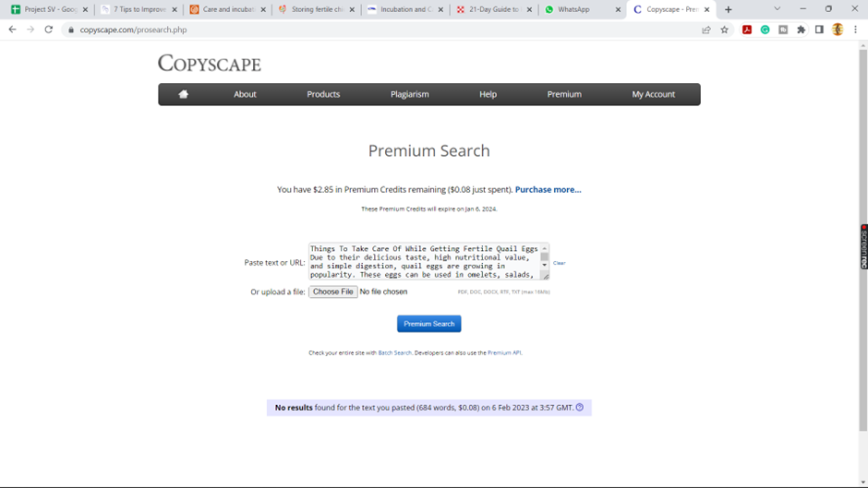This screenshot has height=488, width=868.
Task: Switch to the Project SV Google Sheets tab
Action: (49, 9)
